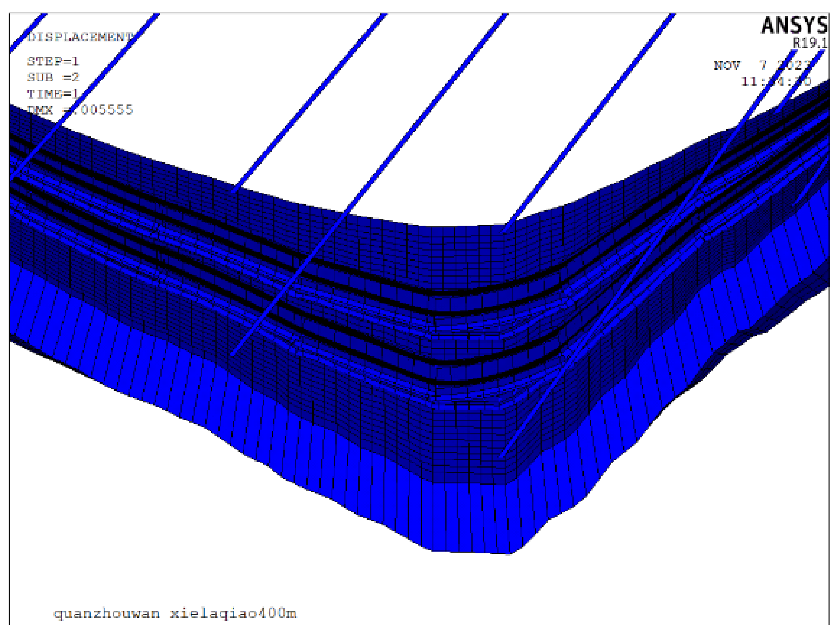The height and width of the screenshot is (638, 840).
Task: Click the quanzhouwan xielaqiao400m title
Action: [x=175, y=613]
